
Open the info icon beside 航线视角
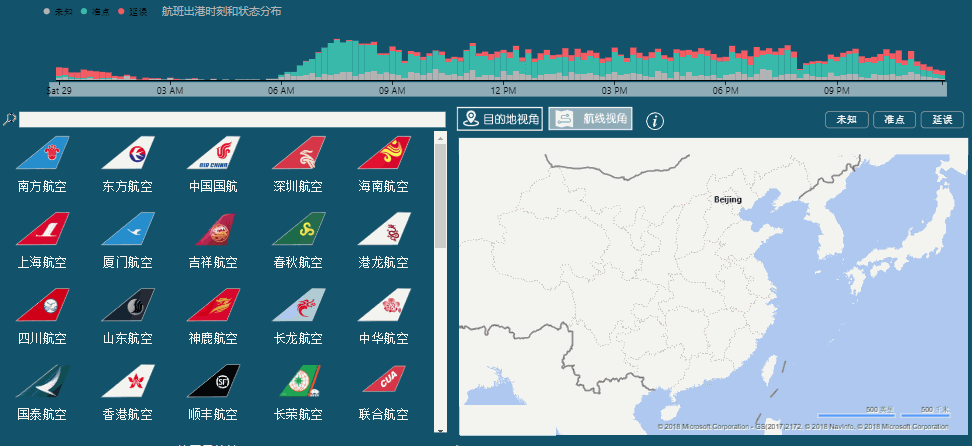click(x=655, y=121)
